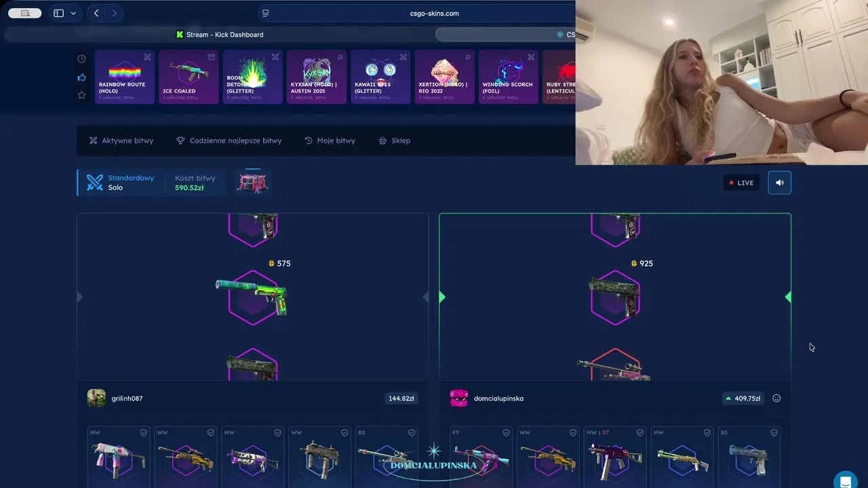Open the support chat bubble
Viewport: 868px width, 488px height.
coord(846,481)
